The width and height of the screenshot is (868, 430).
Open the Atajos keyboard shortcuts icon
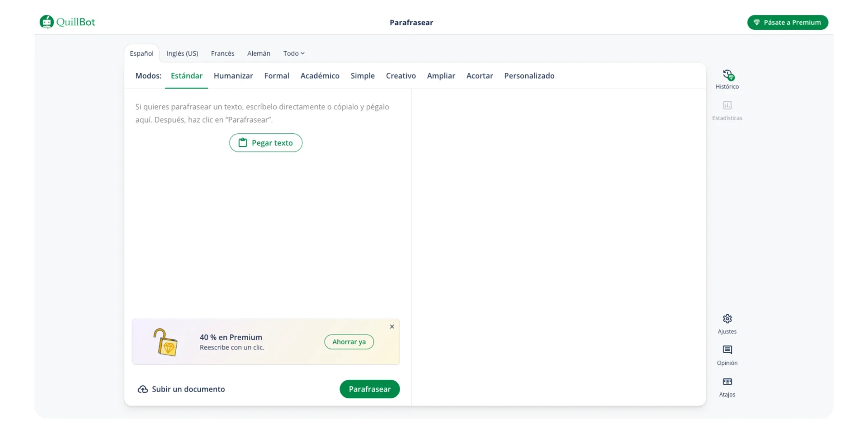click(727, 382)
